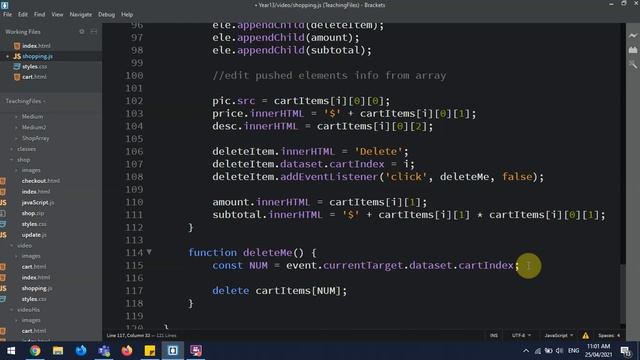640x360 pixels.
Task: Open the Edit menu
Action: 22,14
